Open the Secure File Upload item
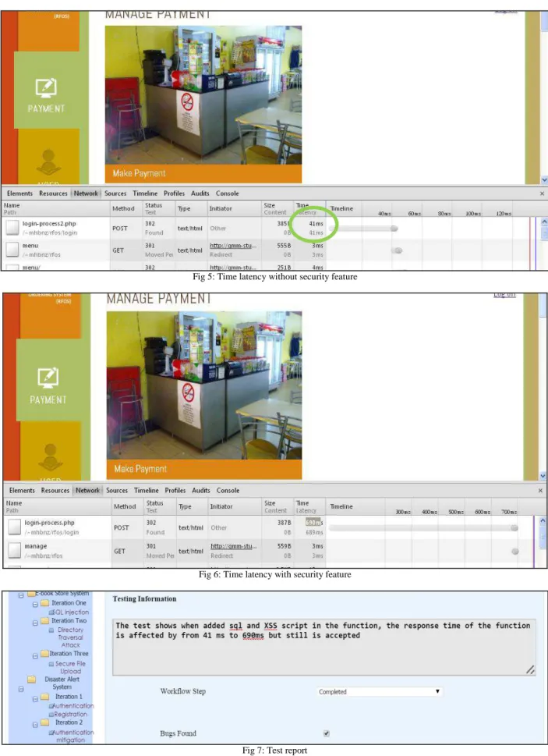This screenshot has width=548, height=756. (x=70, y=667)
